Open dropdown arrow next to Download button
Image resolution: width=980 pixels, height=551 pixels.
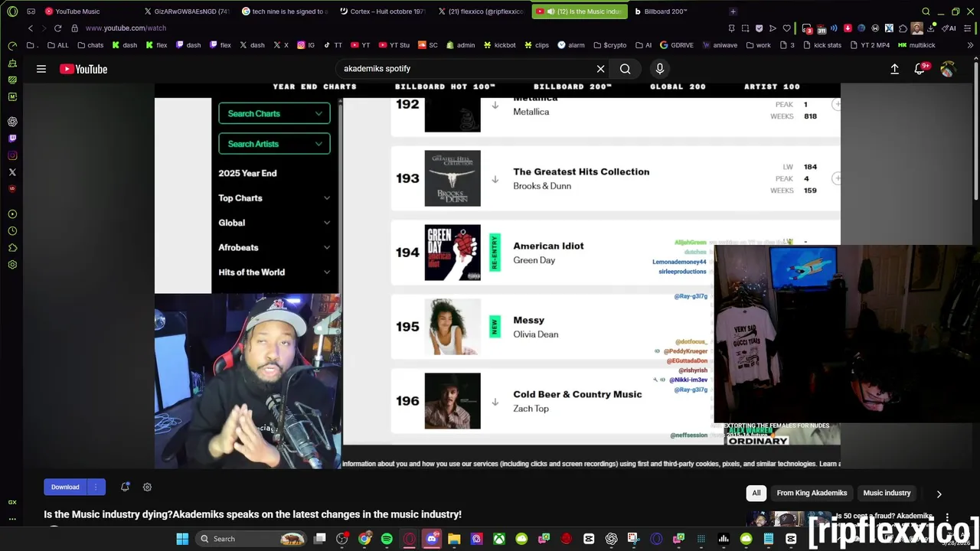tap(96, 487)
